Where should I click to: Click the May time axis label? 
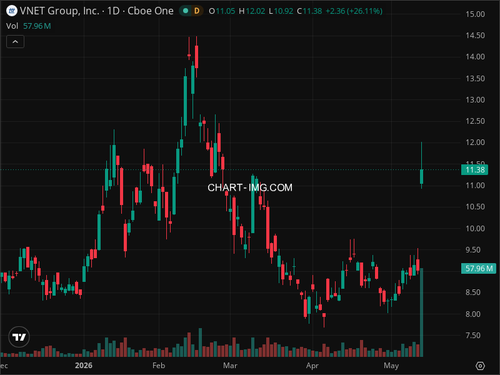tap(391, 366)
